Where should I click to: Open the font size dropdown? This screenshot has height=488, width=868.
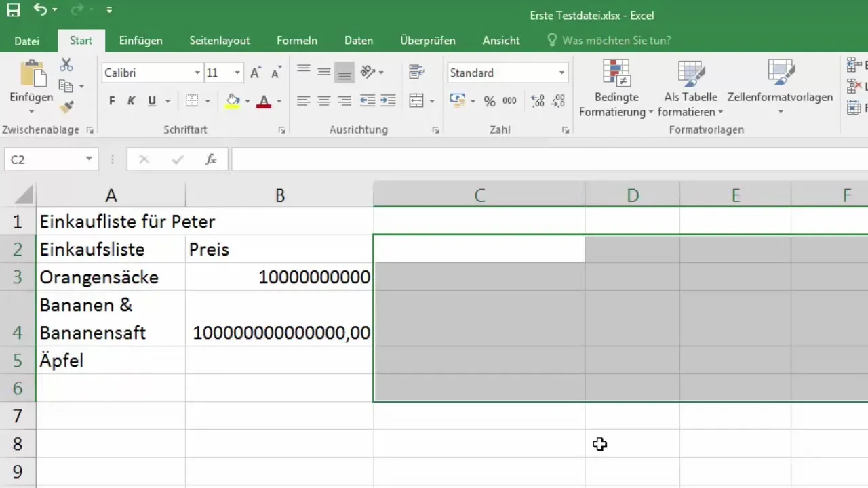click(x=237, y=73)
